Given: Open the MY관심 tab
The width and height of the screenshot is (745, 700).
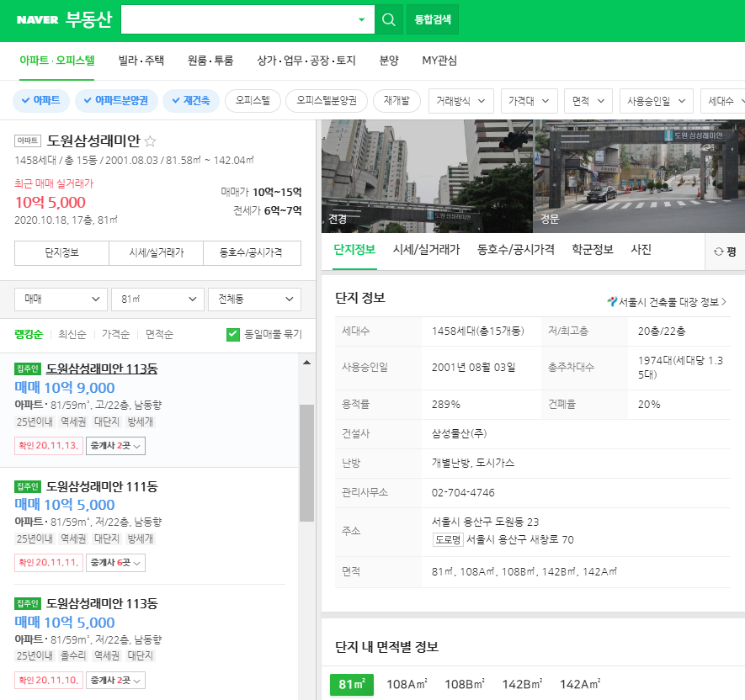Looking at the screenshot, I should 439,61.
